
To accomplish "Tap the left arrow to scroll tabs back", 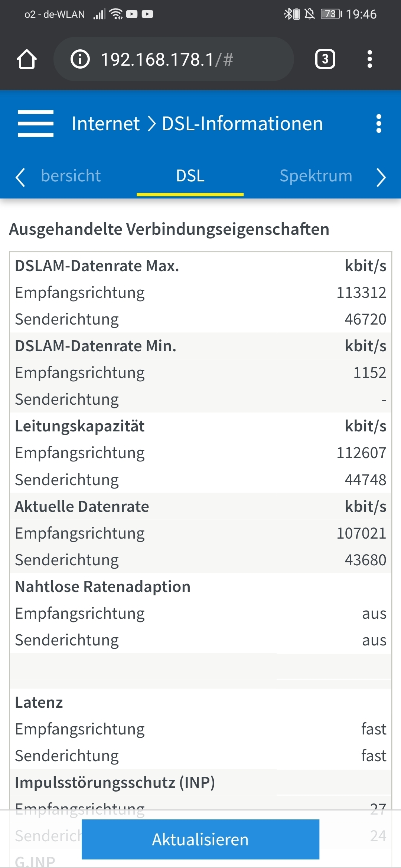I will pos(20,177).
